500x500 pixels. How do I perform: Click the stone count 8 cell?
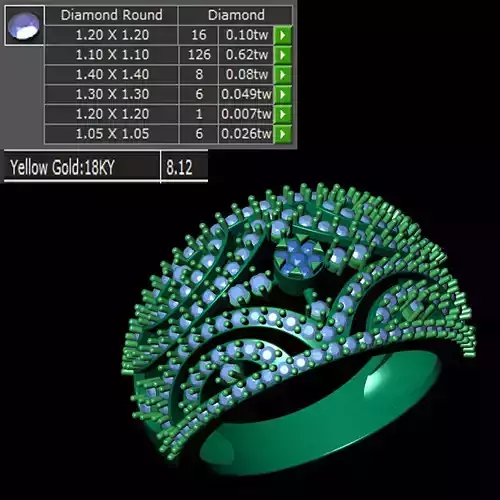click(199, 74)
